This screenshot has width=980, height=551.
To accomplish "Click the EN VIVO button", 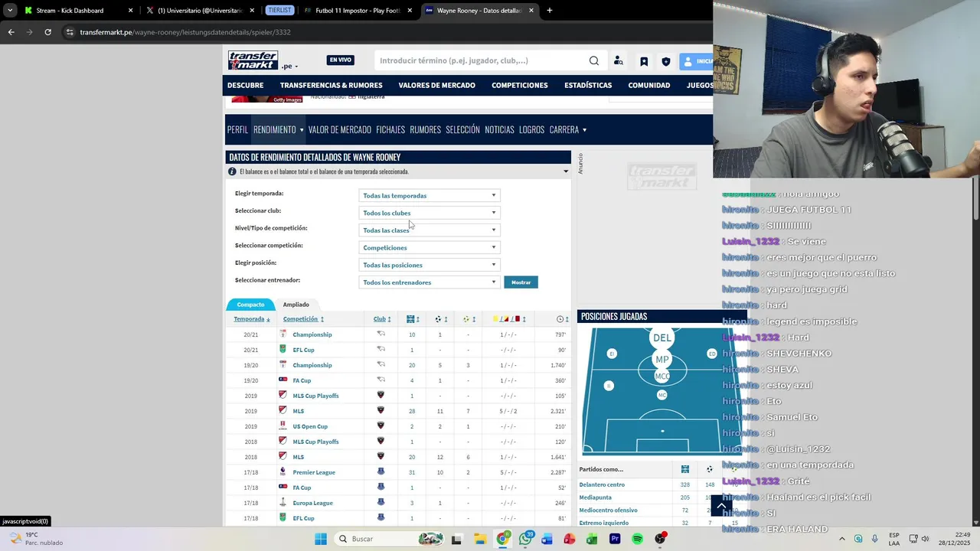I will [x=341, y=60].
